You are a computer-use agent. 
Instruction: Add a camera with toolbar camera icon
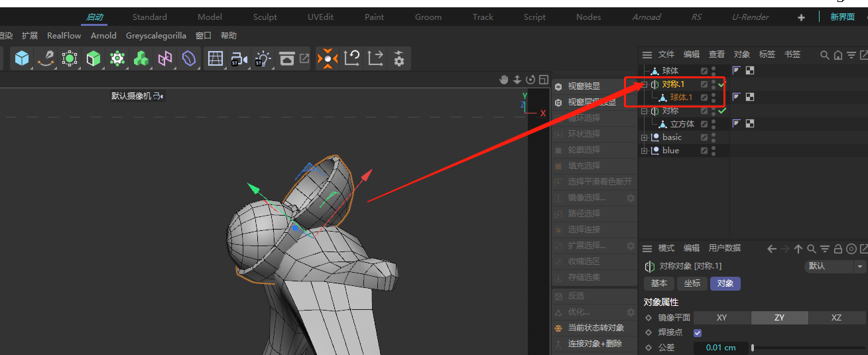click(239, 59)
